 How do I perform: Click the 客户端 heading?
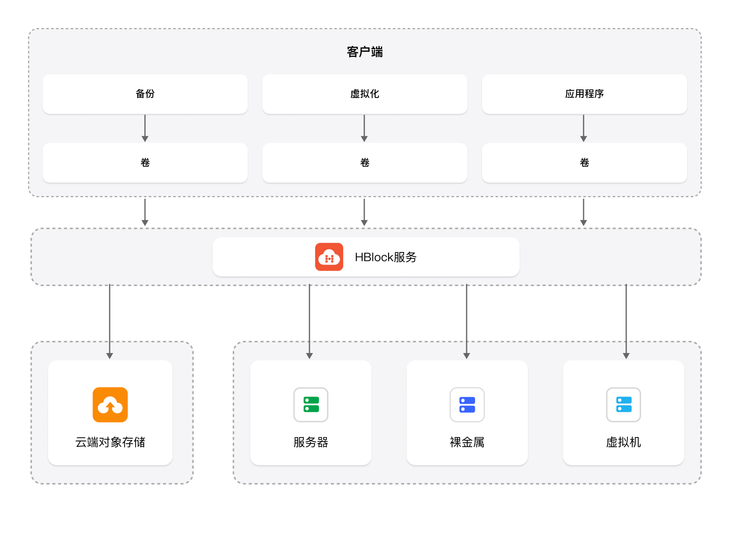365,52
